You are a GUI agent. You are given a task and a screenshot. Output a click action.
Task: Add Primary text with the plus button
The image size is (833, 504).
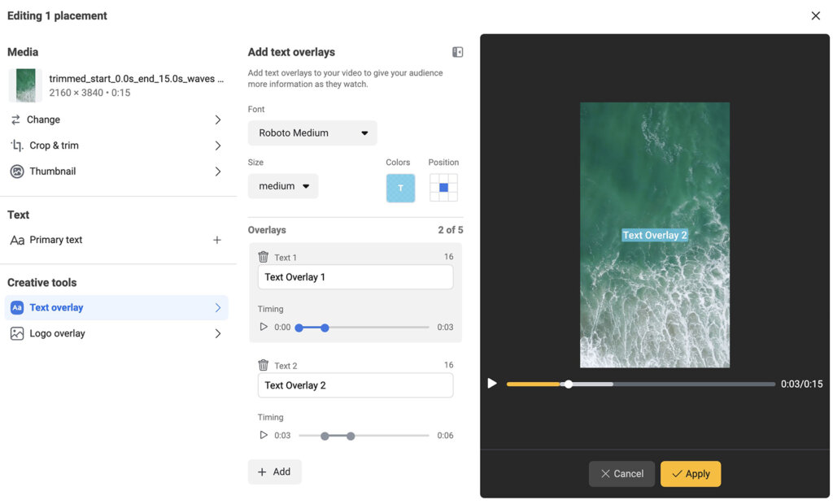pos(216,240)
